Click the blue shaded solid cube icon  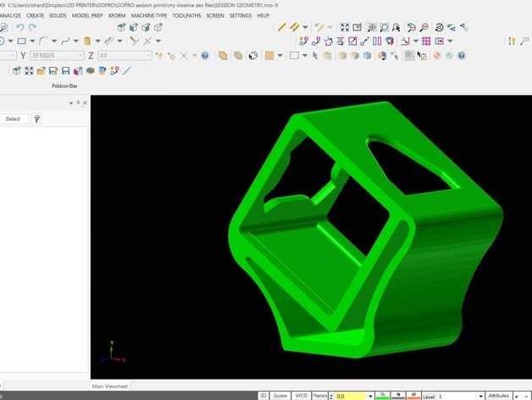pyautogui.click(x=367, y=55)
